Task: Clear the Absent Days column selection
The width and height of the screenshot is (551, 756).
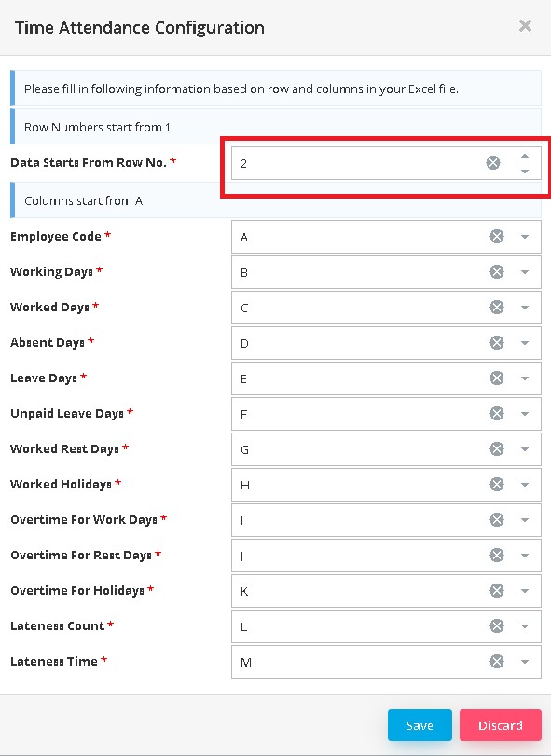Action: tap(497, 343)
